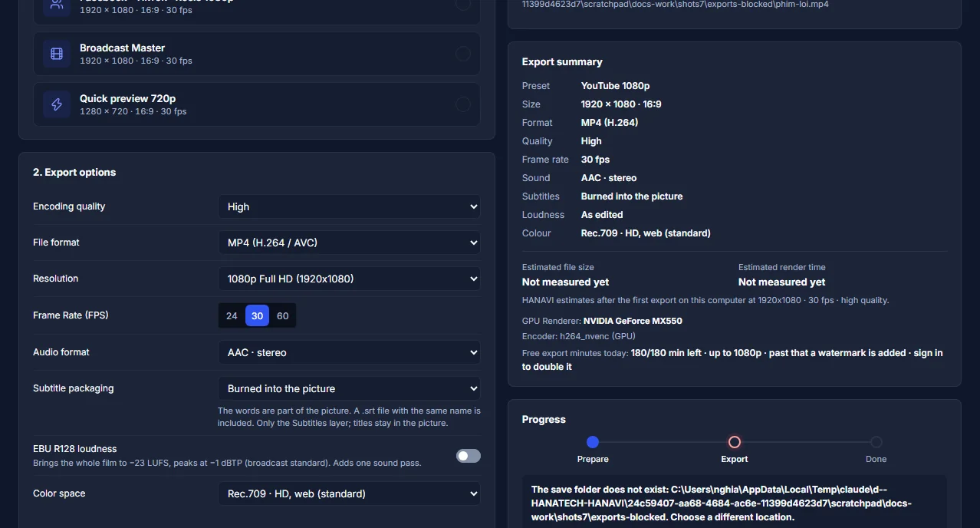The image size is (980, 528).
Task: Click the Done step circle in Progress
Action: [x=876, y=442]
